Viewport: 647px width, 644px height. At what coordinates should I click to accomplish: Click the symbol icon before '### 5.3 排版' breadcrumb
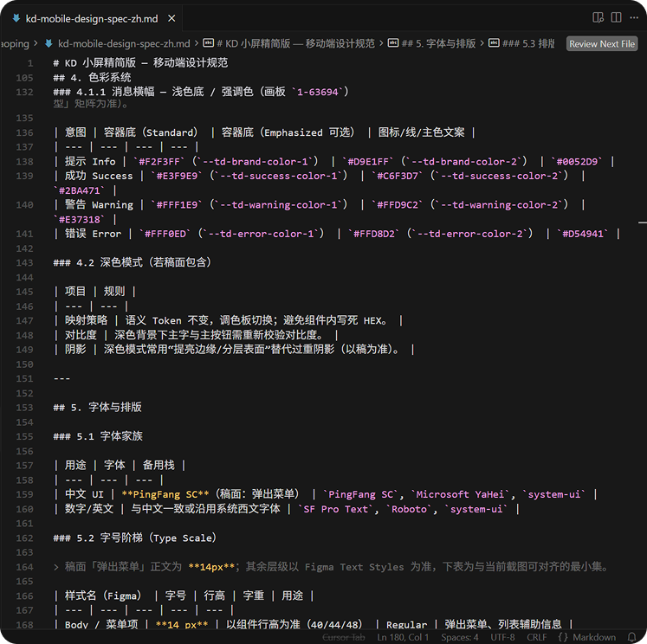[494, 43]
